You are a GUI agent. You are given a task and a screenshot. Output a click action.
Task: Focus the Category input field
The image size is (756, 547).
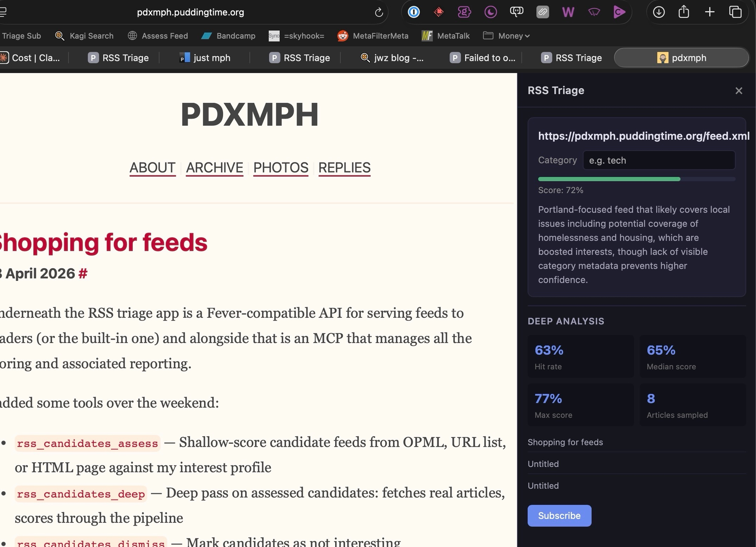tap(659, 160)
